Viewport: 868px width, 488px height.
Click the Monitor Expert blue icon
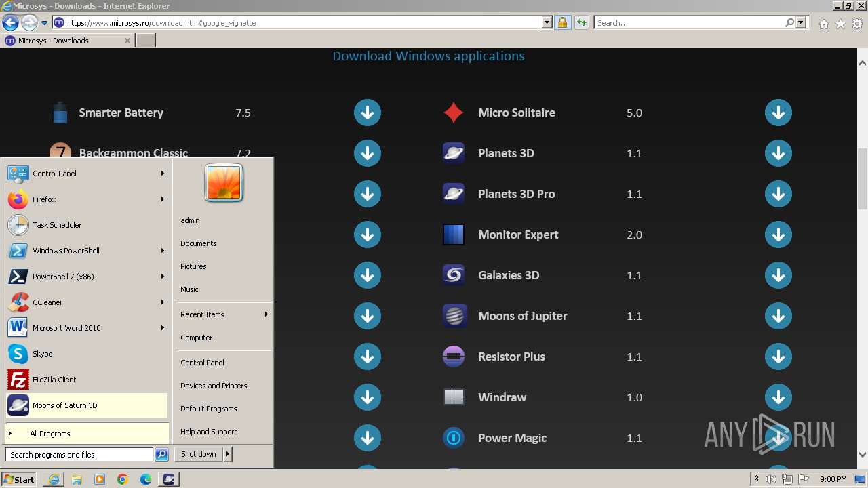coord(454,235)
